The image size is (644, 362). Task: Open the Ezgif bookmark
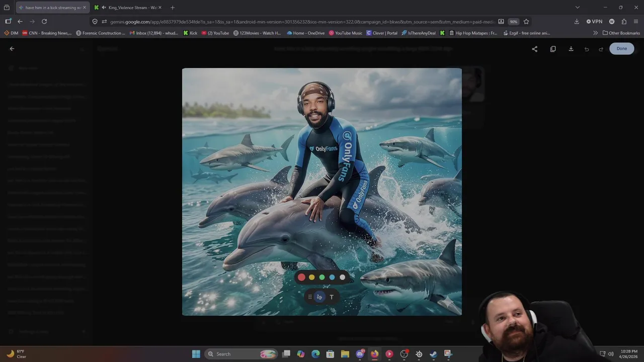tap(526, 33)
